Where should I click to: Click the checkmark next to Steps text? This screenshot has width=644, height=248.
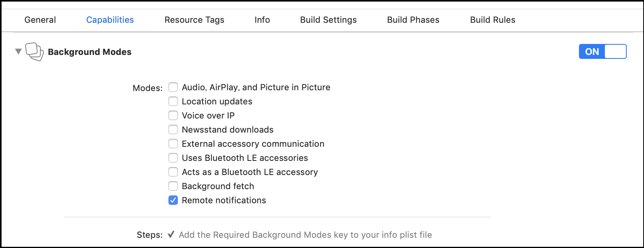[x=171, y=234]
